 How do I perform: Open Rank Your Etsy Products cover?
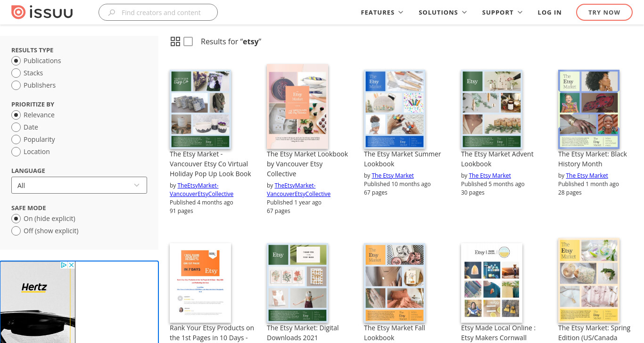point(200,283)
